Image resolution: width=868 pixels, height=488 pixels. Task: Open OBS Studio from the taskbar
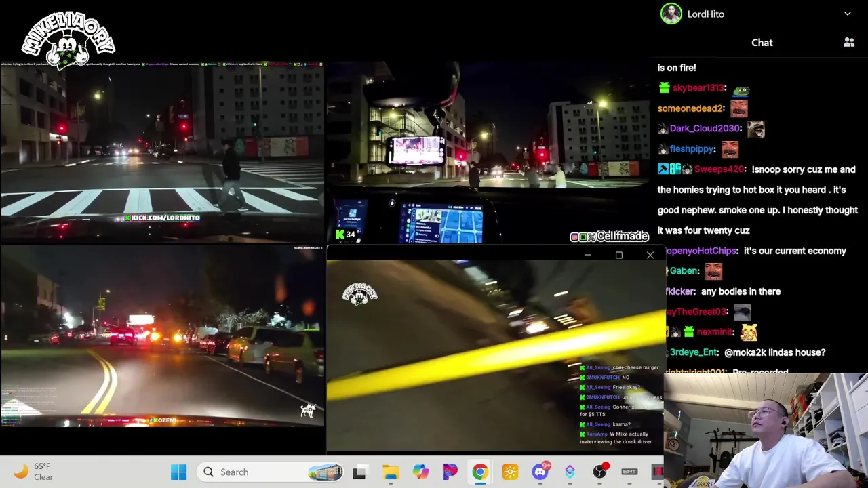(x=599, y=472)
